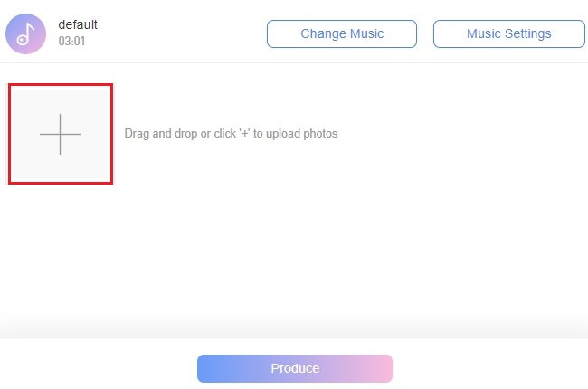Viewport: 588px width, 389px height.
Task: Click the upload photos instruction text
Action: pyautogui.click(x=231, y=134)
